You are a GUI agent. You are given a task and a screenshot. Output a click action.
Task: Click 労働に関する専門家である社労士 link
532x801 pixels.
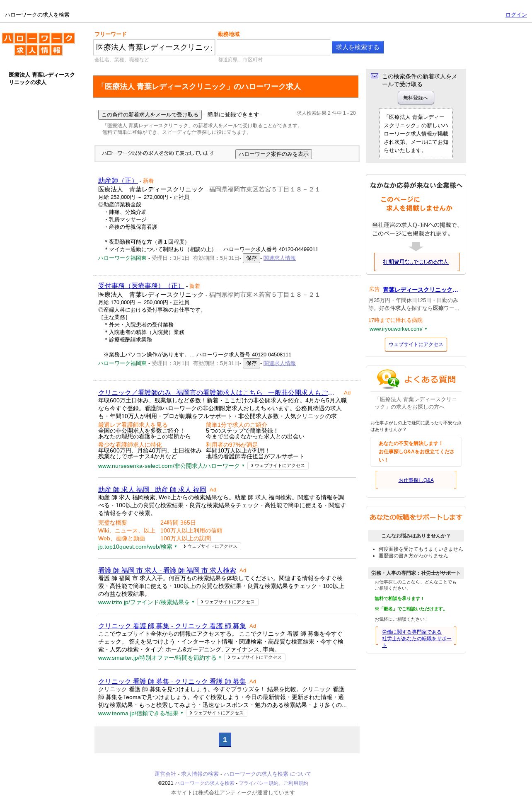click(x=416, y=639)
